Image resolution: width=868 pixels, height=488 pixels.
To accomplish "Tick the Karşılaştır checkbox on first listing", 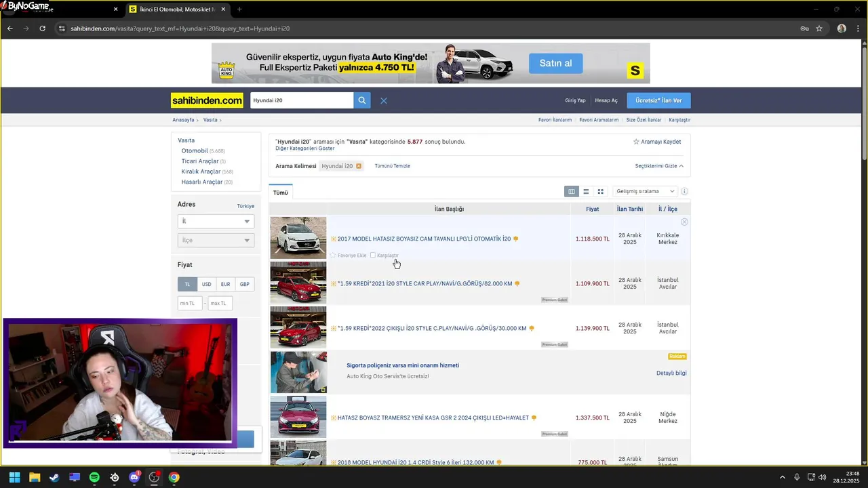I will (372, 256).
